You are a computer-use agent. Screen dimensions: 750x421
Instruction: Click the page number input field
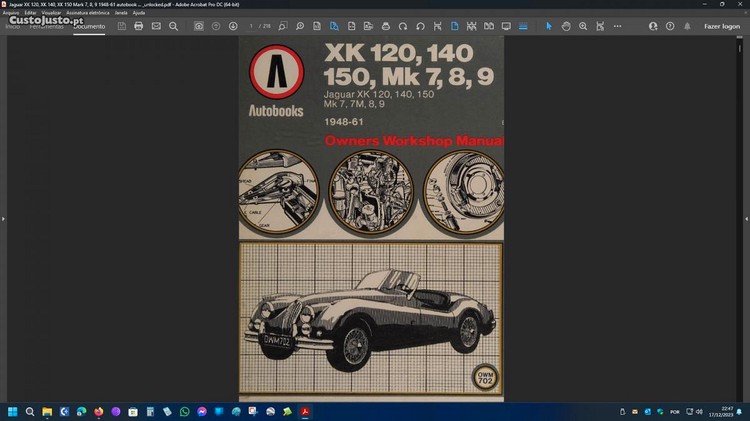(x=253, y=26)
